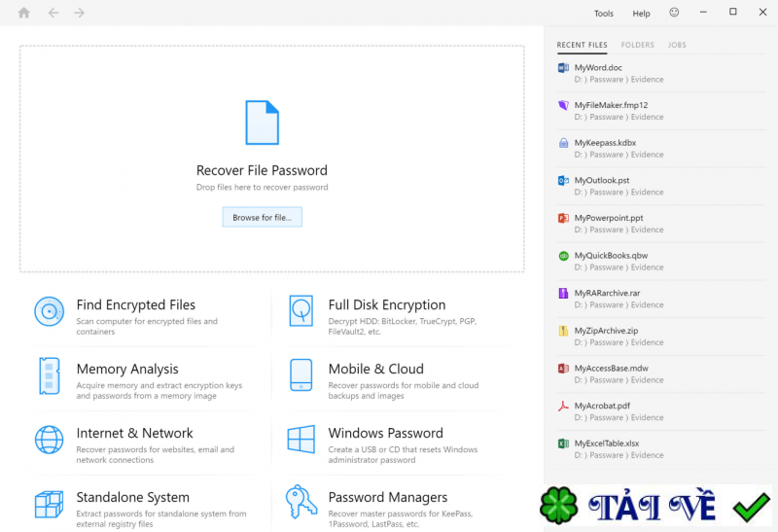
Task: Select the Mobile & Cloud phone icon
Action: pos(301,375)
